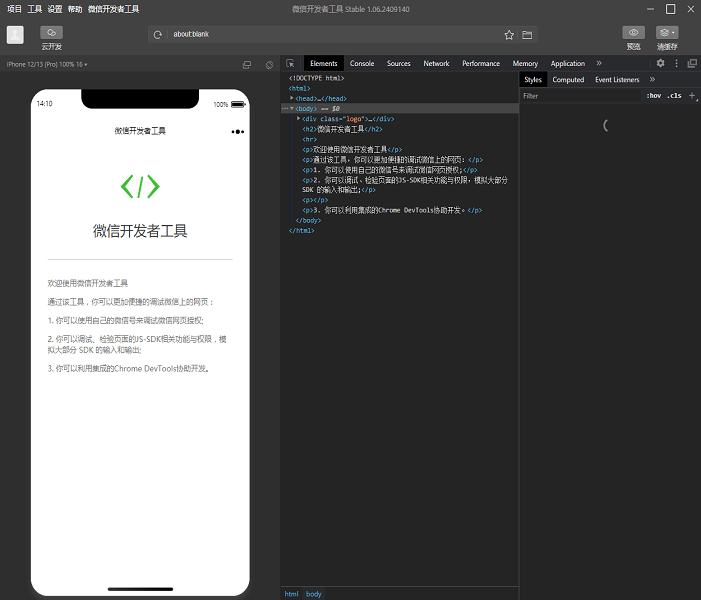Select the DOCTYPE html line
The height and width of the screenshot is (600, 701).
point(317,78)
